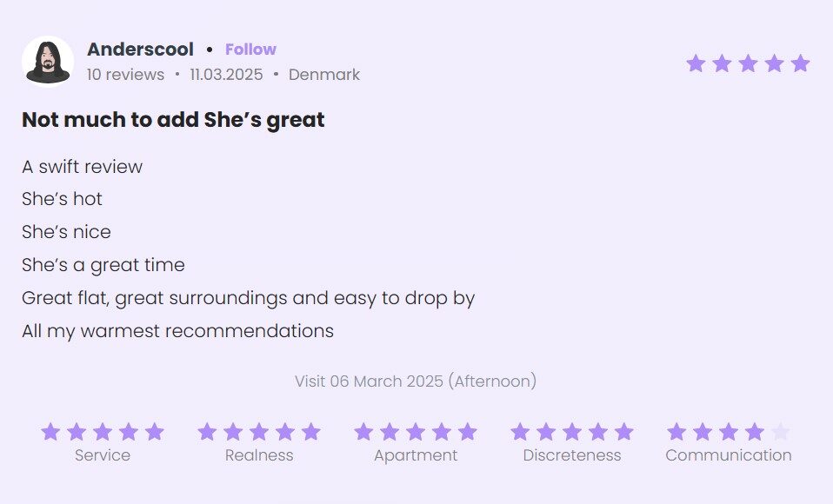Image resolution: width=833 pixels, height=504 pixels.
Task: Click the Communication category label
Action: 729,455
